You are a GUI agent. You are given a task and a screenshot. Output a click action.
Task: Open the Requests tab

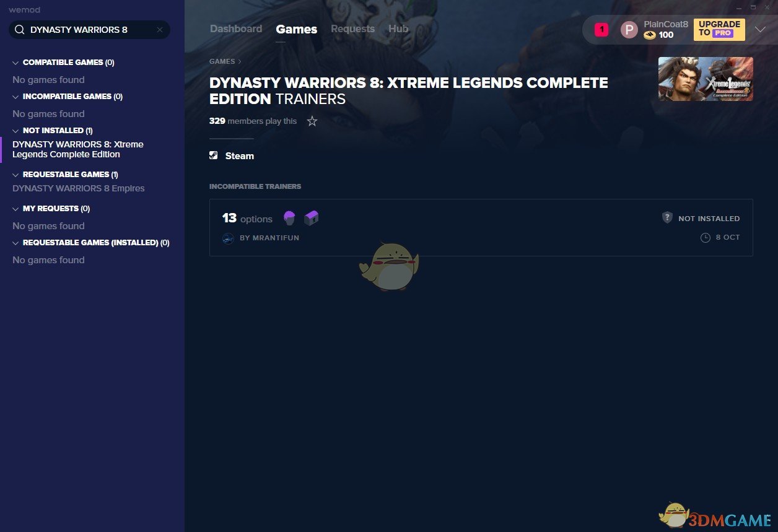pyautogui.click(x=352, y=28)
